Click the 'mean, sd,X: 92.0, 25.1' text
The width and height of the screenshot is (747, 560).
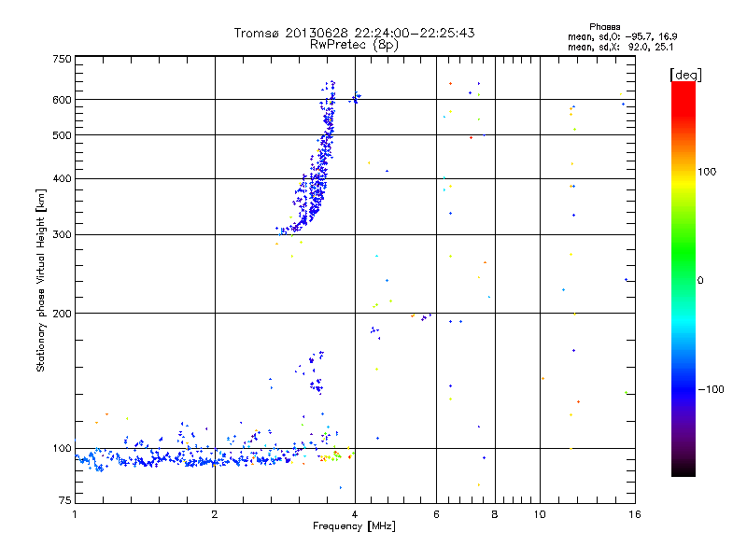[x=620, y=47]
